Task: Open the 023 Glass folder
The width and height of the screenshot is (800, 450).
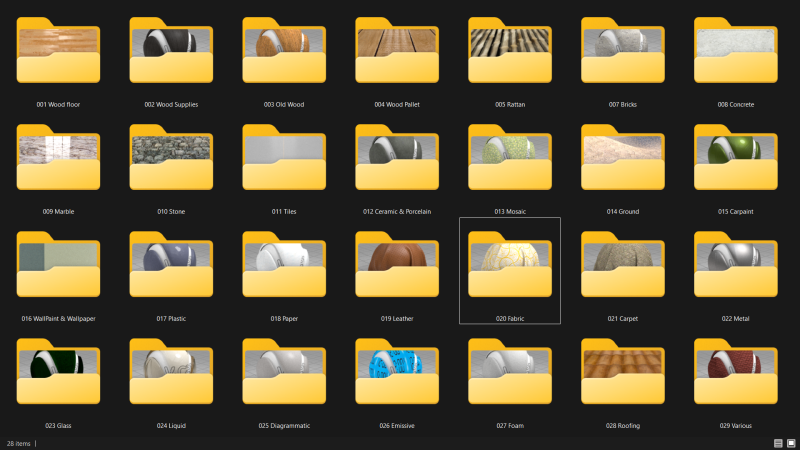Action: point(58,376)
